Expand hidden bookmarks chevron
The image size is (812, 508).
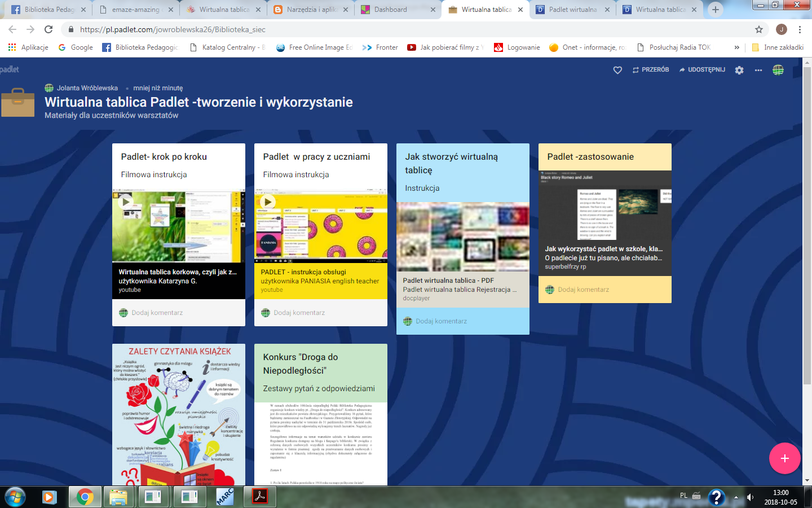pyautogui.click(x=736, y=47)
